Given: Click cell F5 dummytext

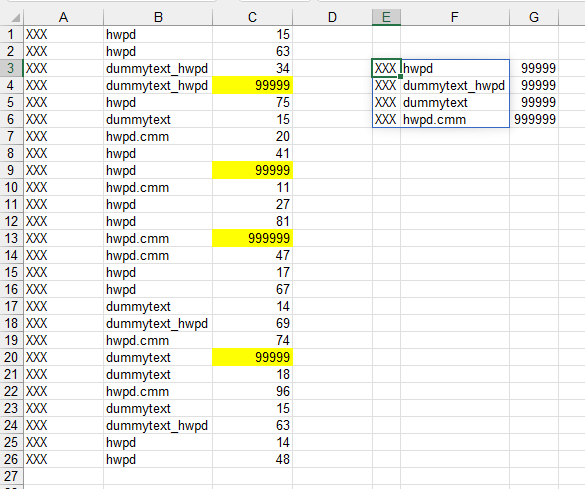Looking at the screenshot, I should click(455, 103).
